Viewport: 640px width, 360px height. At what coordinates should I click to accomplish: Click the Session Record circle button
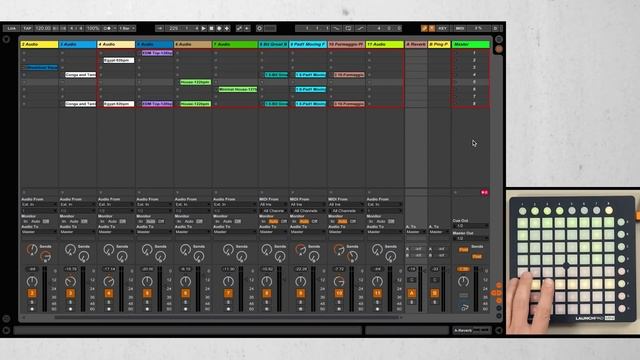259,28
